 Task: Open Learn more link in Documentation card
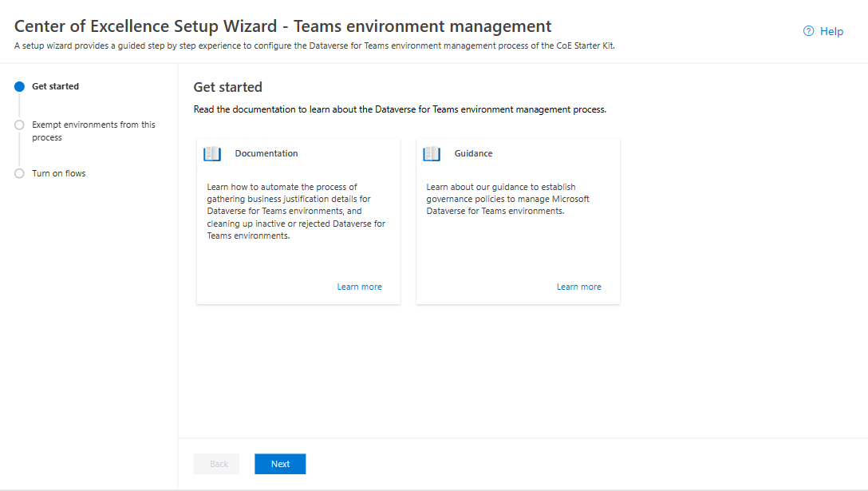(359, 287)
